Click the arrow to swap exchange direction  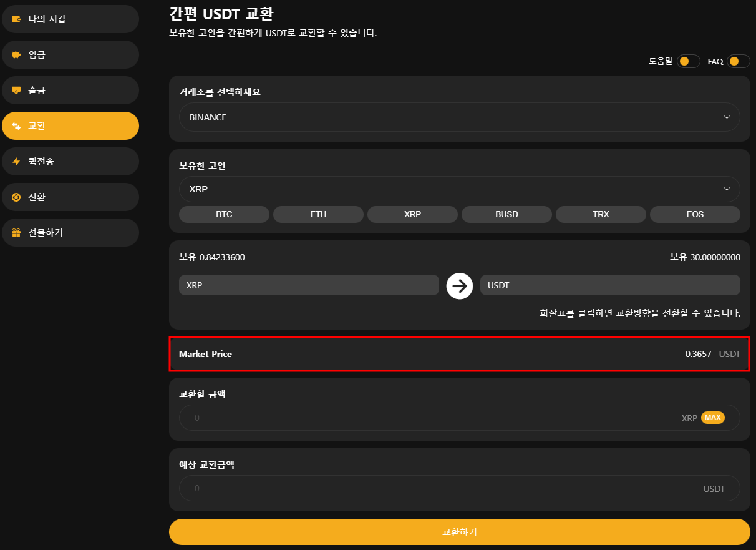pyautogui.click(x=460, y=286)
